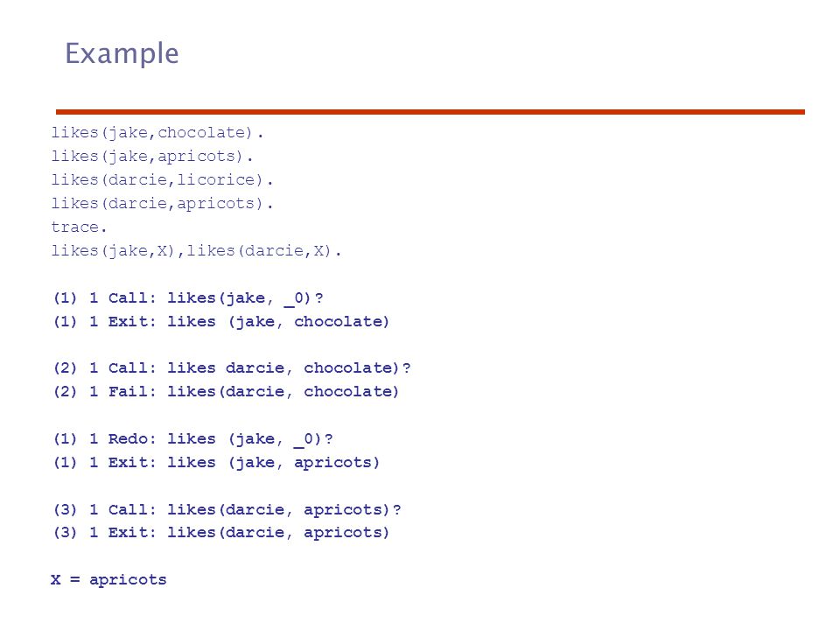Click the trace. command line
840x630 pixels.
point(79,227)
